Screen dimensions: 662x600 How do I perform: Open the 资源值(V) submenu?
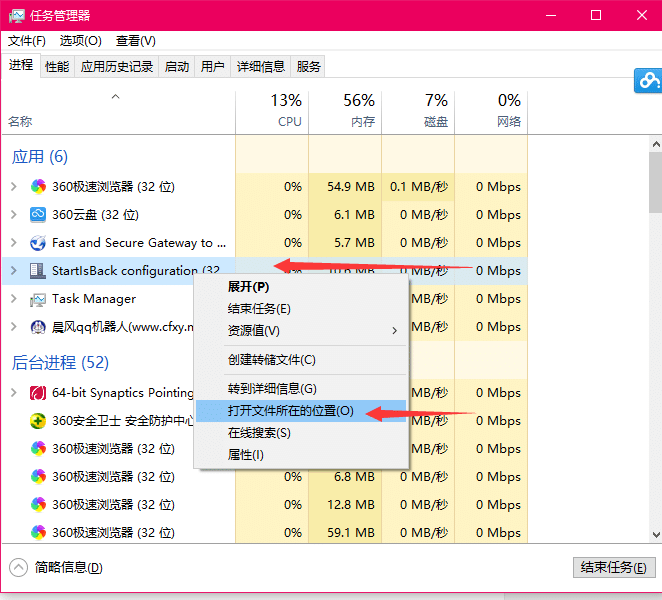301,331
